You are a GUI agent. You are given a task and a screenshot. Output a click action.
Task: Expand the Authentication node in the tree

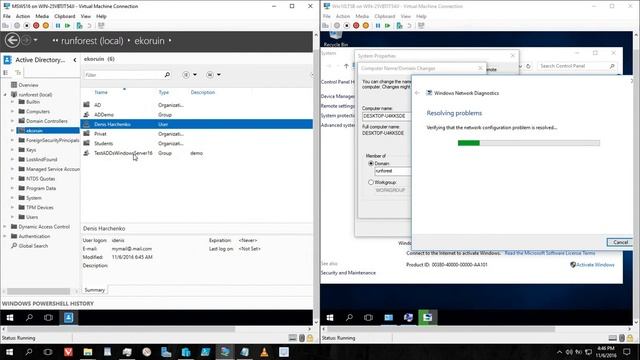(x=5, y=236)
